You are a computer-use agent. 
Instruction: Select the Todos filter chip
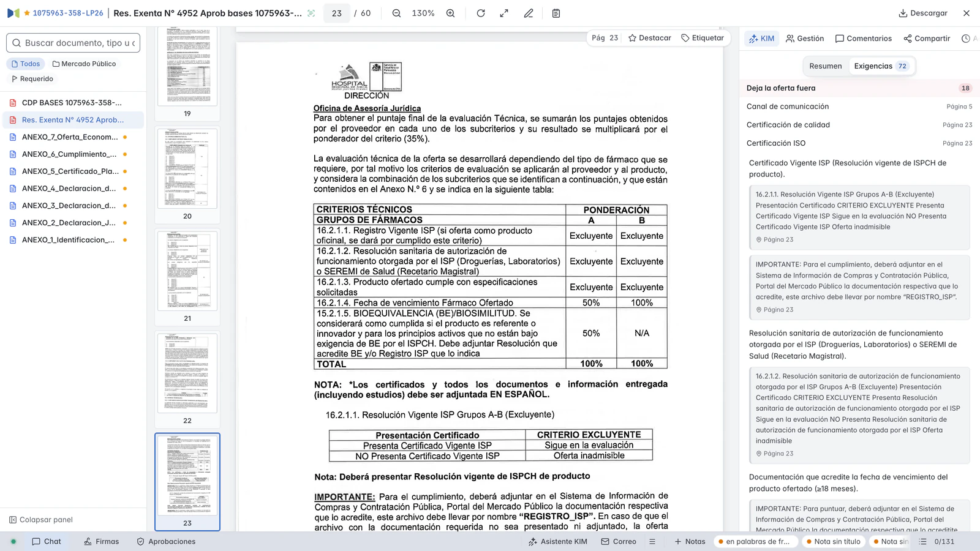pyautogui.click(x=26, y=64)
